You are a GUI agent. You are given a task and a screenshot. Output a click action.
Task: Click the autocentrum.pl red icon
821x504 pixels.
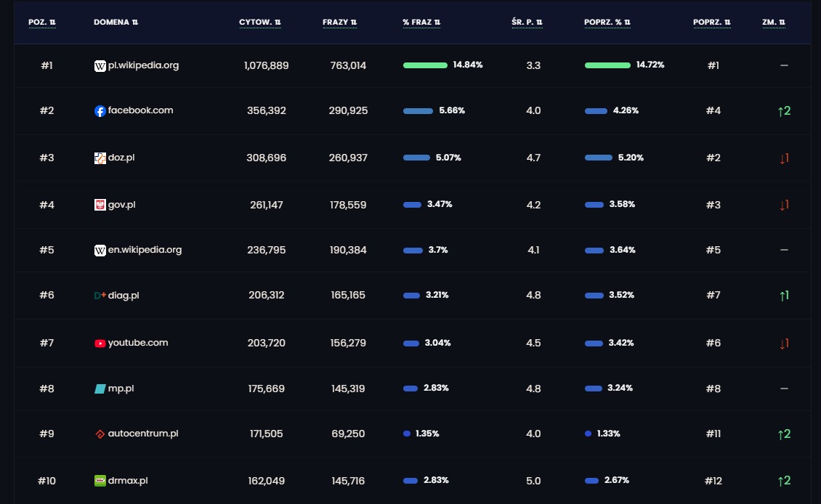pyautogui.click(x=100, y=434)
